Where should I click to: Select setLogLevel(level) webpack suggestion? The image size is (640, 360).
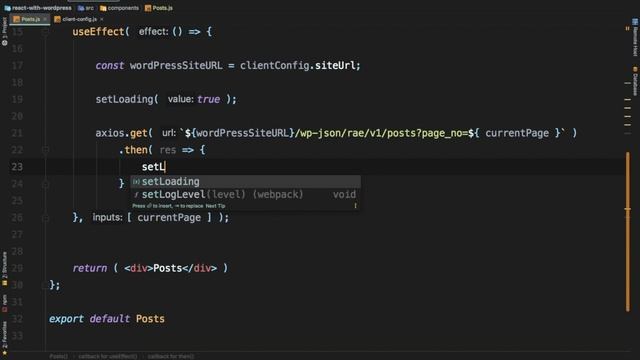(245, 195)
